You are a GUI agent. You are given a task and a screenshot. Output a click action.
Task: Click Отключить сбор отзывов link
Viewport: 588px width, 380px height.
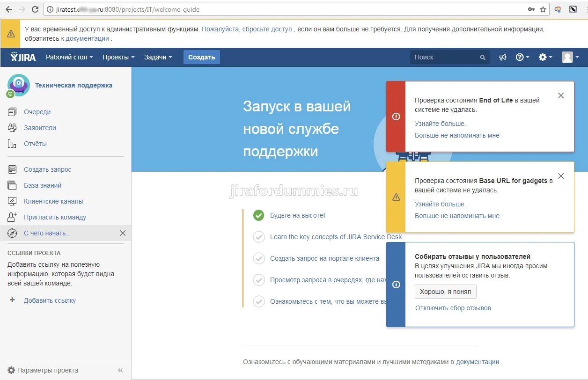(x=453, y=308)
